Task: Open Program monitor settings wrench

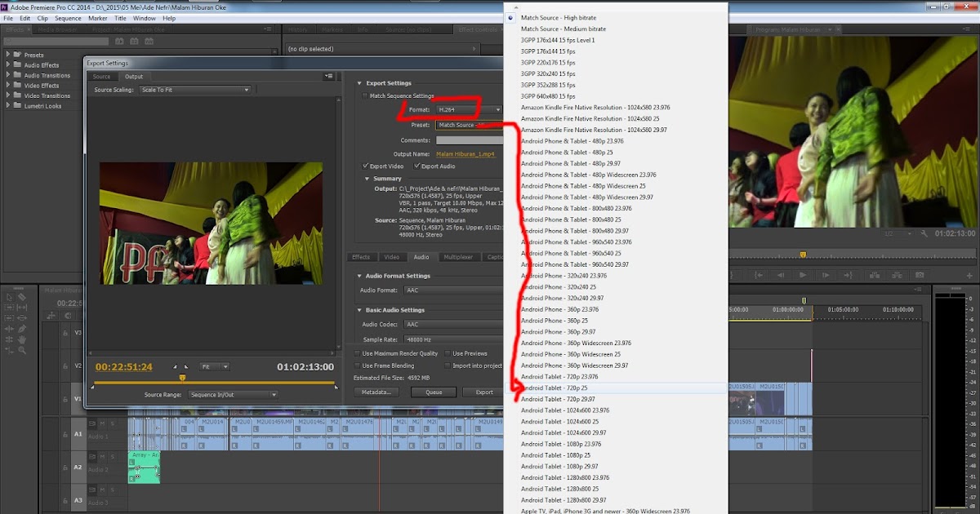Action: 924,233
